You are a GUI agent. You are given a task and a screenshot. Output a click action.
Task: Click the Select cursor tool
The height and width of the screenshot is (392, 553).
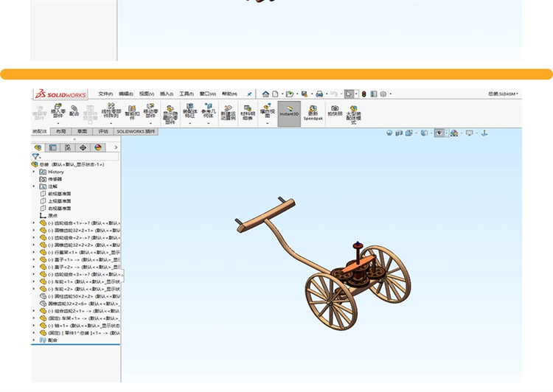[349, 94]
